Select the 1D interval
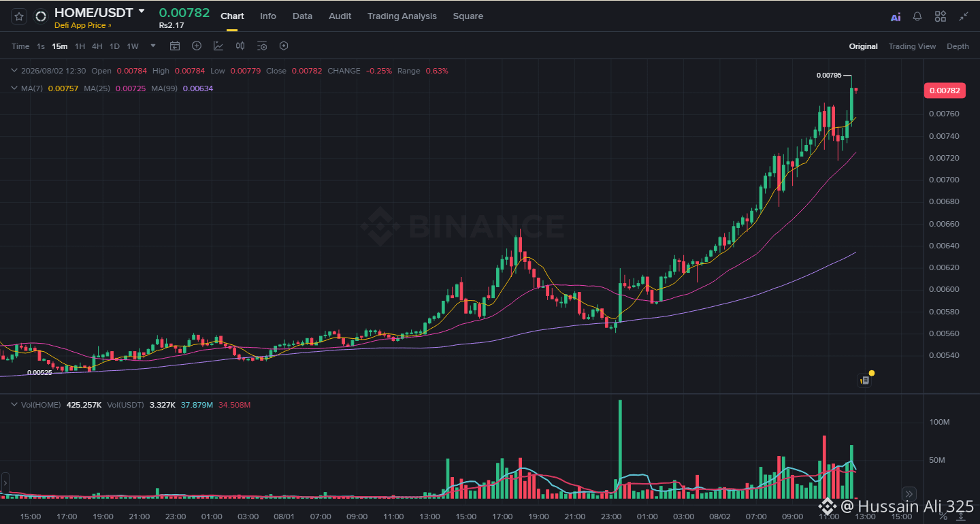 coord(114,46)
